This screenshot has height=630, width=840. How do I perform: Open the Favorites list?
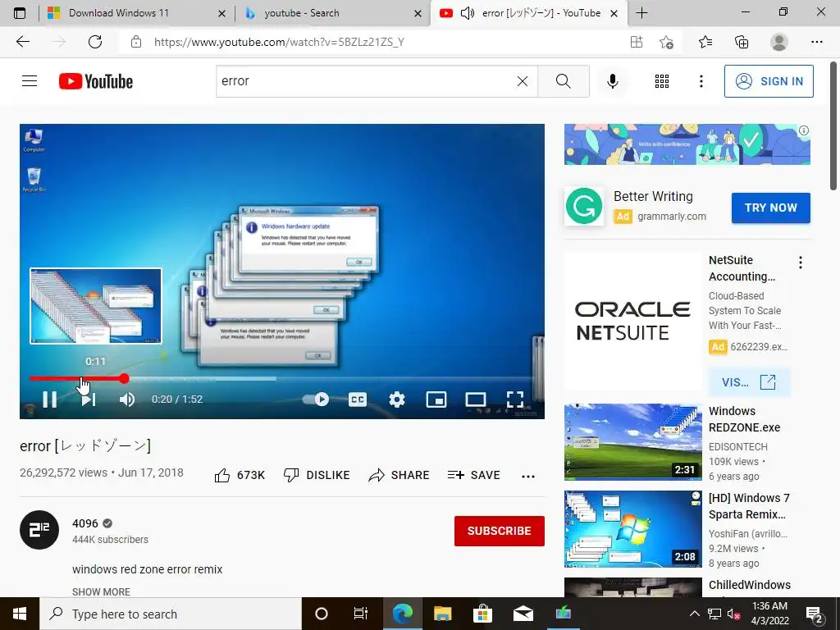705,42
